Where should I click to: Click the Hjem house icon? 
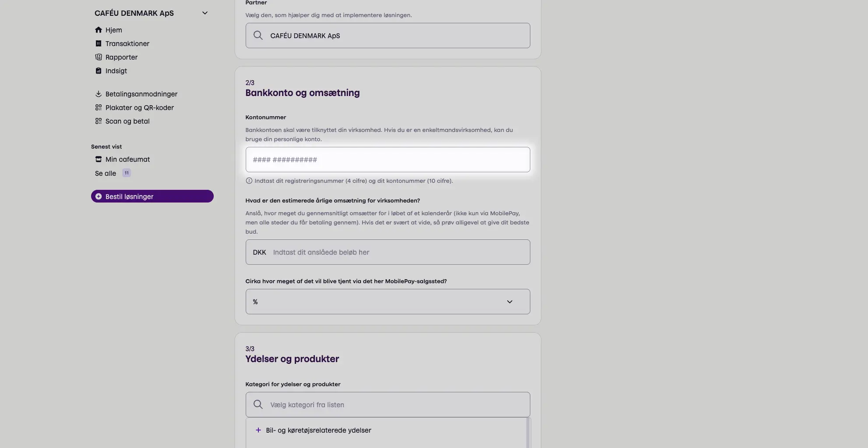[x=98, y=30]
